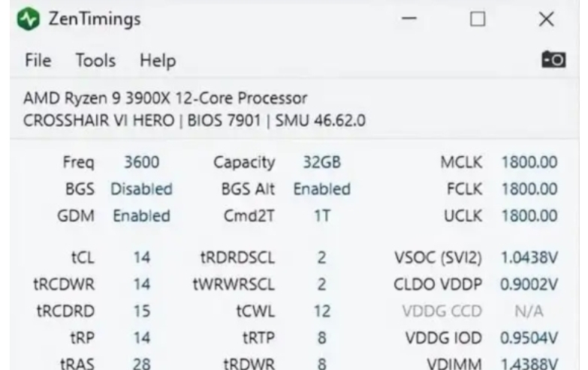Click the BGS Alt Enabled value
Screen dimensions: 588x370
(x=322, y=189)
